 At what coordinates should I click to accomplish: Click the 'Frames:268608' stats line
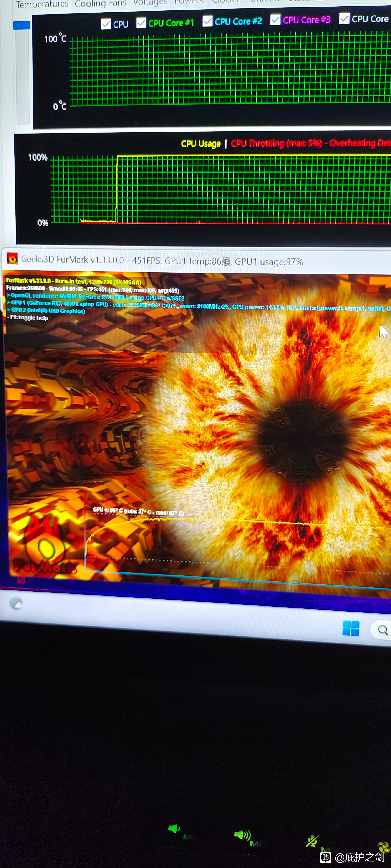coord(93,289)
